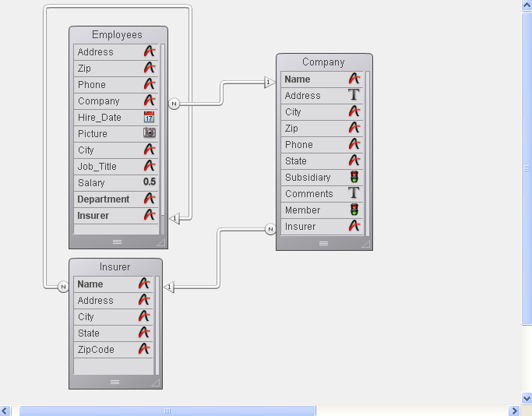Click the camera icon next to Picture
The image size is (532, 416).
pyautogui.click(x=150, y=133)
